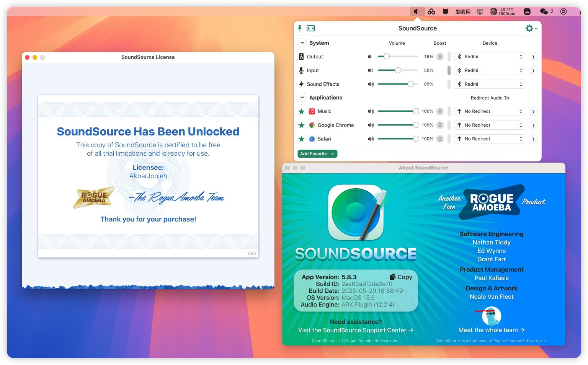Screen dimensions: 588x365
Task: Click the Input microphone icon
Action: coord(301,70)
